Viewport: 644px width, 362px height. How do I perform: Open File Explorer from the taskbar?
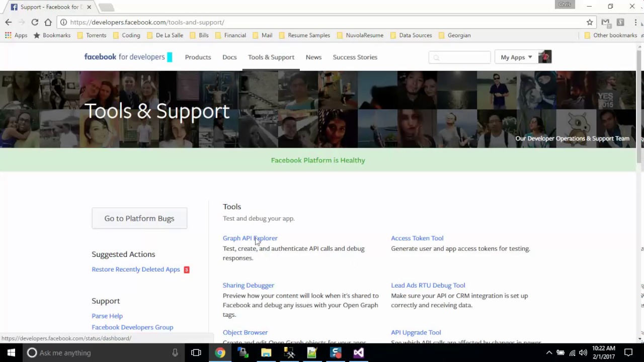(x=266, y=352)
